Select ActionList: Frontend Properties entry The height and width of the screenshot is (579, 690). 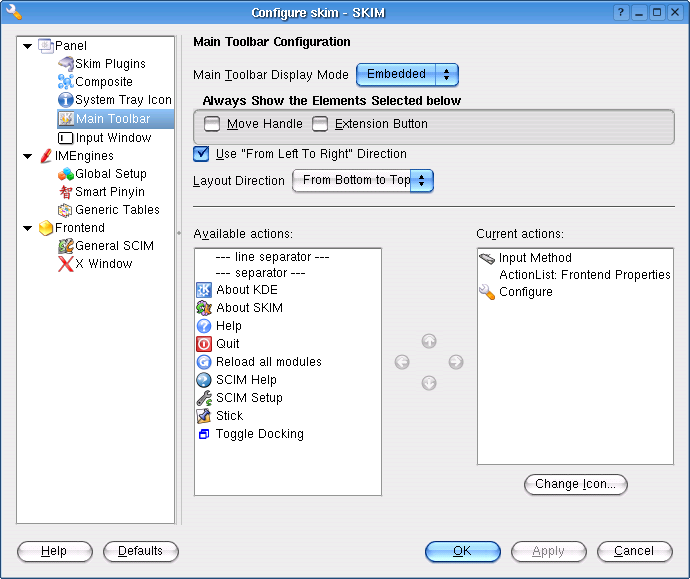tap(584, 275)
